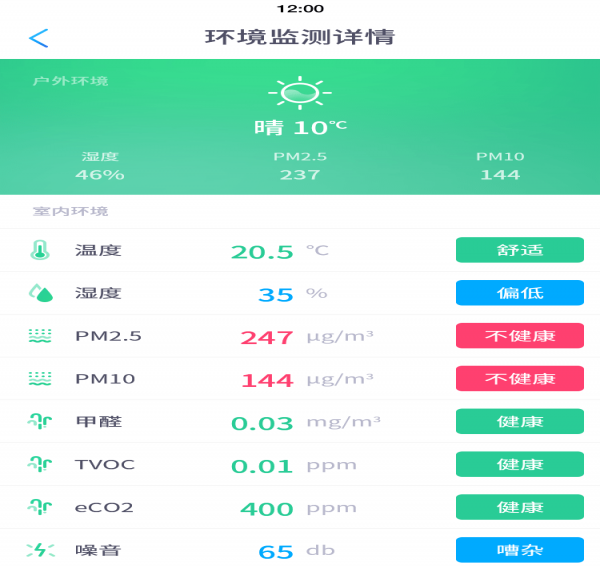This screenshot has width=600, height=566.
Task: Click the indoor PM10 particle icon
Action: click(40, 379)
